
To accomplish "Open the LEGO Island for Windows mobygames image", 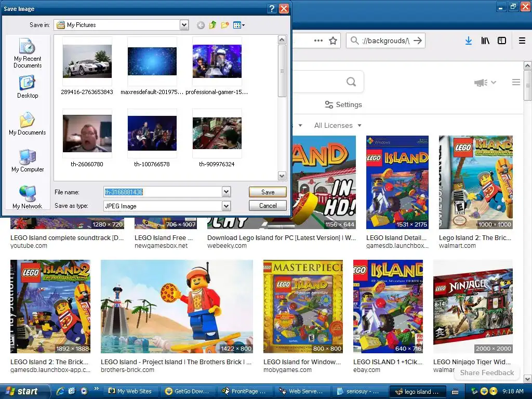I will [303, 307].
